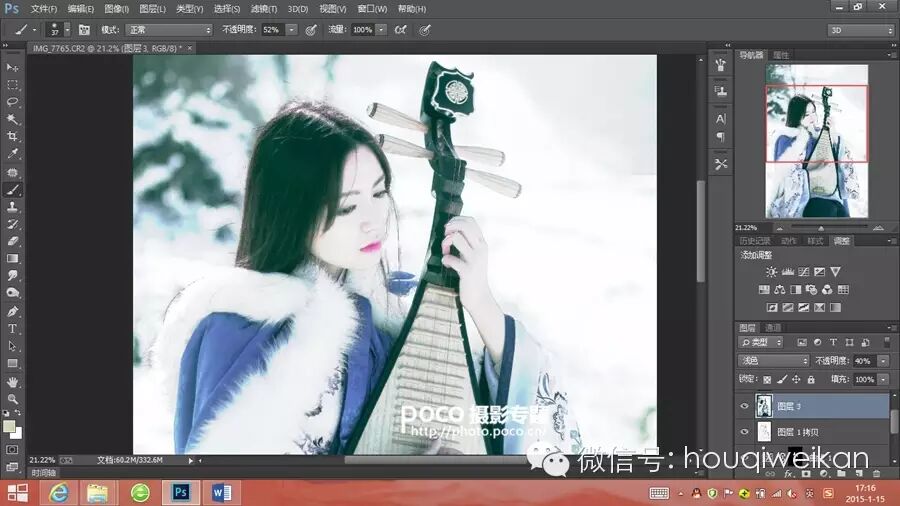This screenshot has height=506, width=900.
Task: Open layer opacity 40% arrow
Action: point(883,361)
